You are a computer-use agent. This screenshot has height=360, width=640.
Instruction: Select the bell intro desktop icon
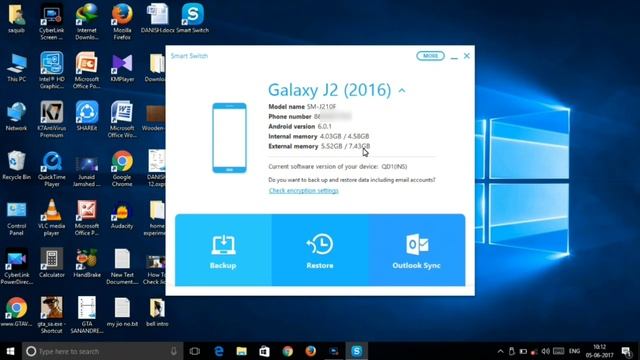[x=157, y=312]
